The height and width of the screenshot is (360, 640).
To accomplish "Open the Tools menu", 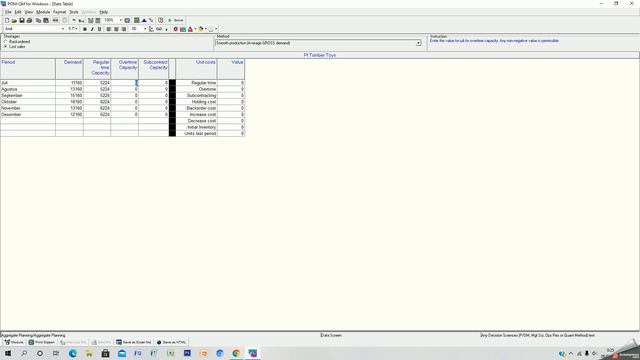I will tap(74, 12).
